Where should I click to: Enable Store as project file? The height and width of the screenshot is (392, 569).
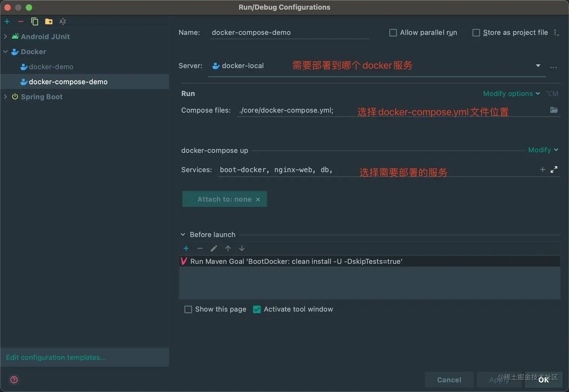476,33
